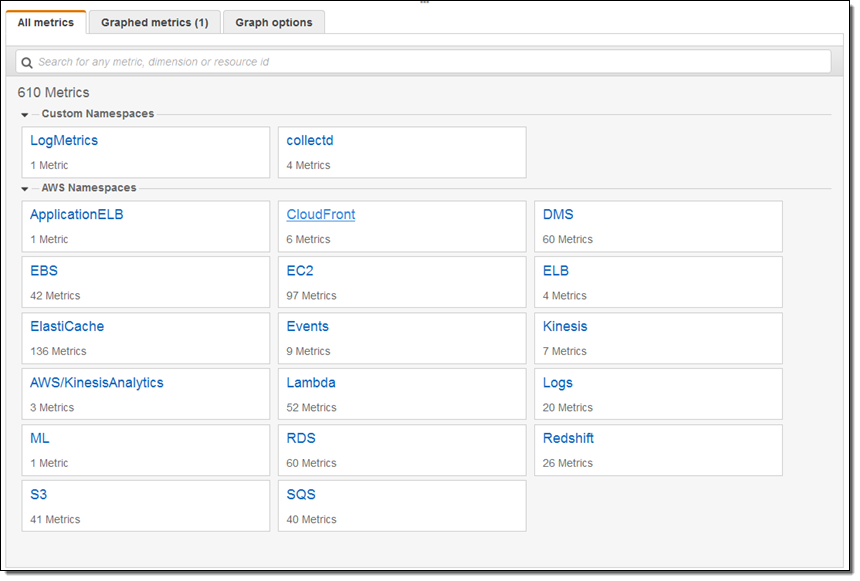Switch to the Graphed metrics tab

tap(154, 22)
